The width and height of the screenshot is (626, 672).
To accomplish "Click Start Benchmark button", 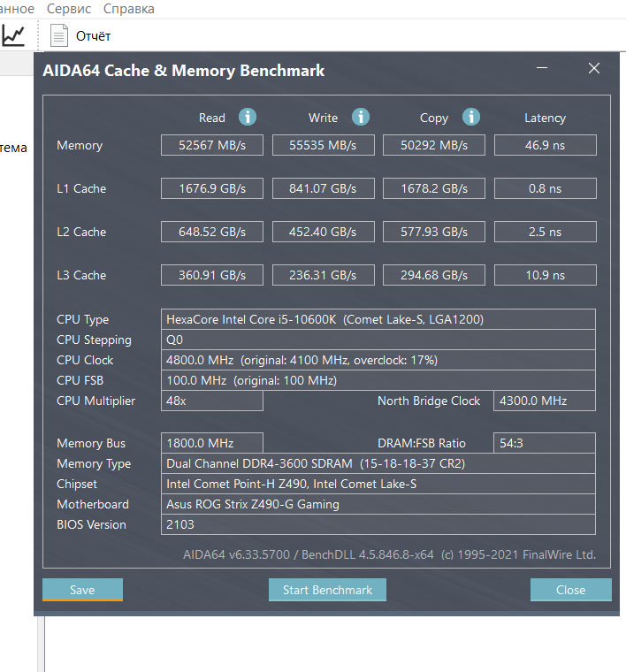I will [x=327, y=590].
